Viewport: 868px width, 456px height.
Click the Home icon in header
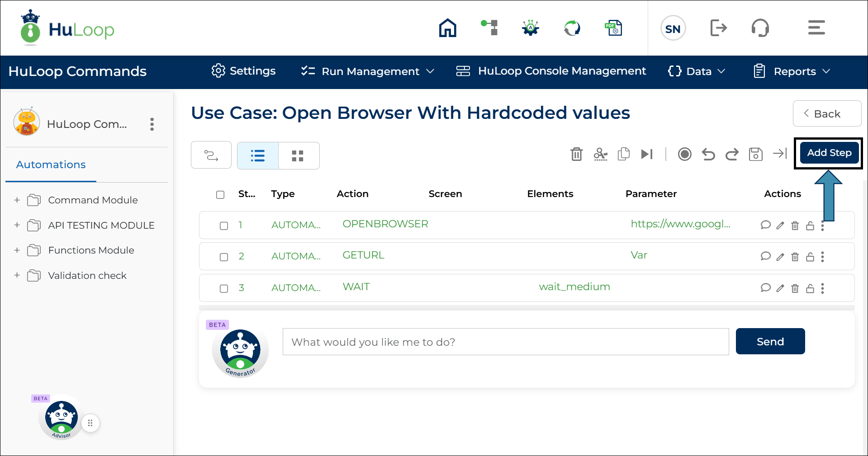click(x=447, y=28)
